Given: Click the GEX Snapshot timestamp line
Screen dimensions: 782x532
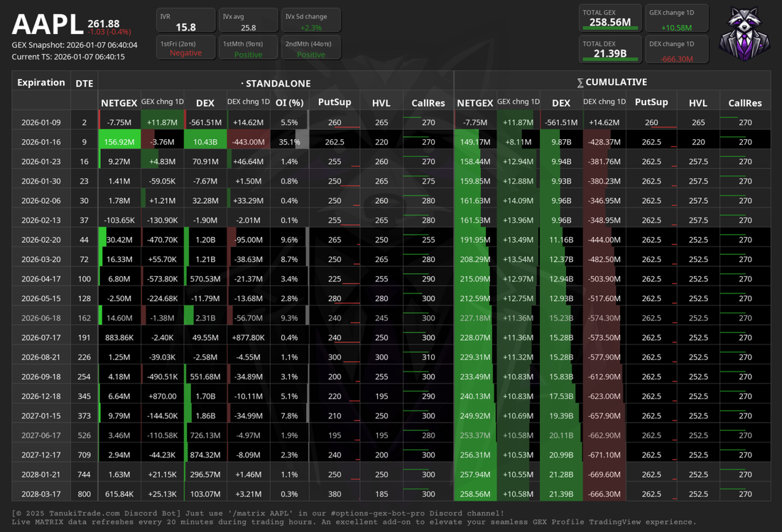Looking at the screenshot, I should [75, 45].
